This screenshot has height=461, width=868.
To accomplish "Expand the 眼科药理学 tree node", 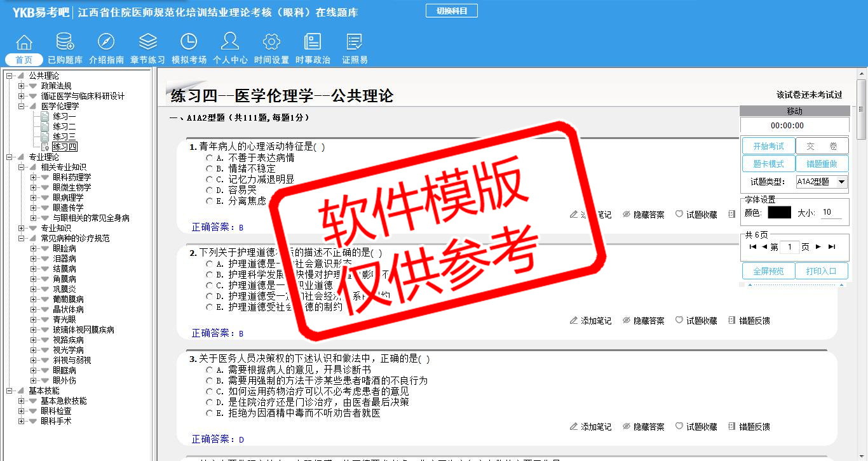I will tap(33, 177).
